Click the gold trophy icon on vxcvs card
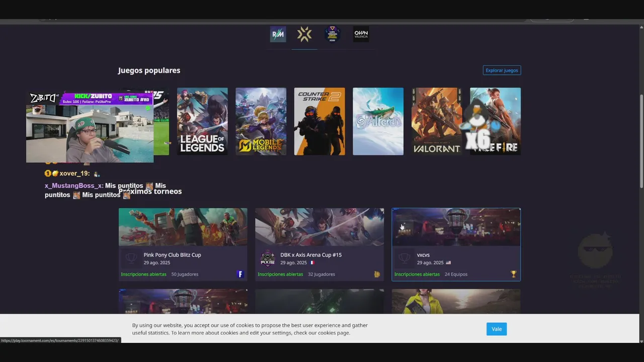 [513, 274]
